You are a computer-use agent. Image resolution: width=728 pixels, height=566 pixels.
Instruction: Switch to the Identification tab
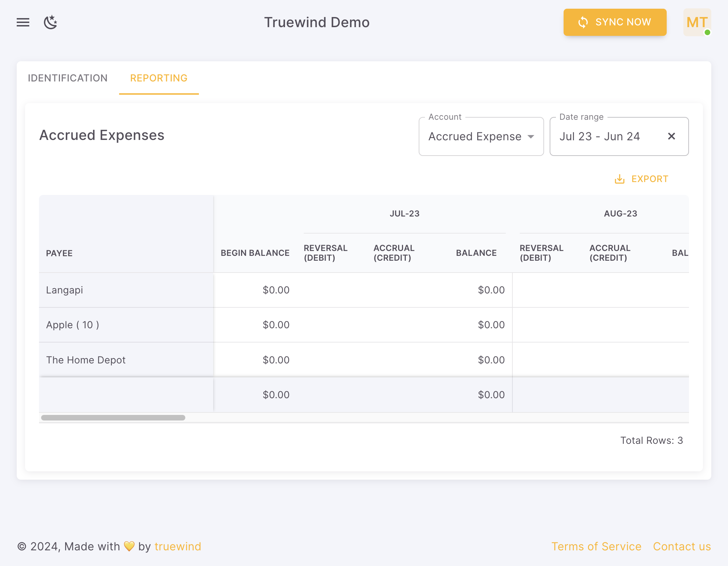tap(68, 78)
